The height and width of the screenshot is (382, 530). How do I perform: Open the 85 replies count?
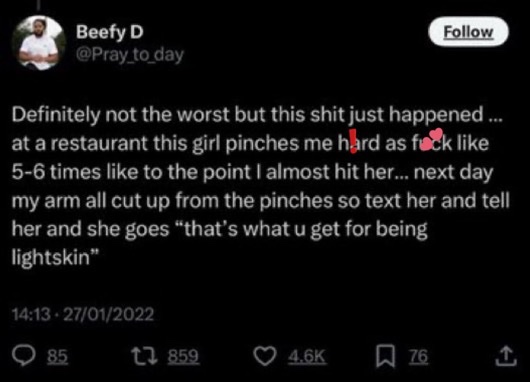pyautogui.click(x=57, y=356)
